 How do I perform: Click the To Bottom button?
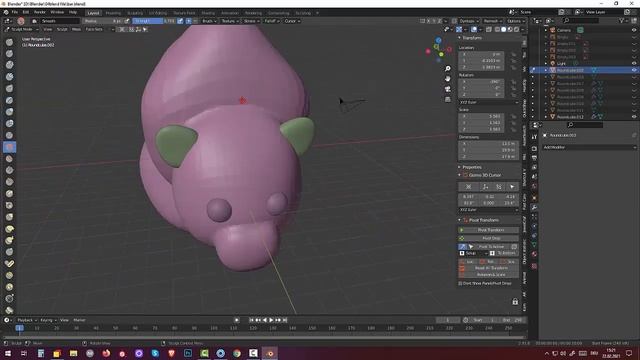(504, 253)
